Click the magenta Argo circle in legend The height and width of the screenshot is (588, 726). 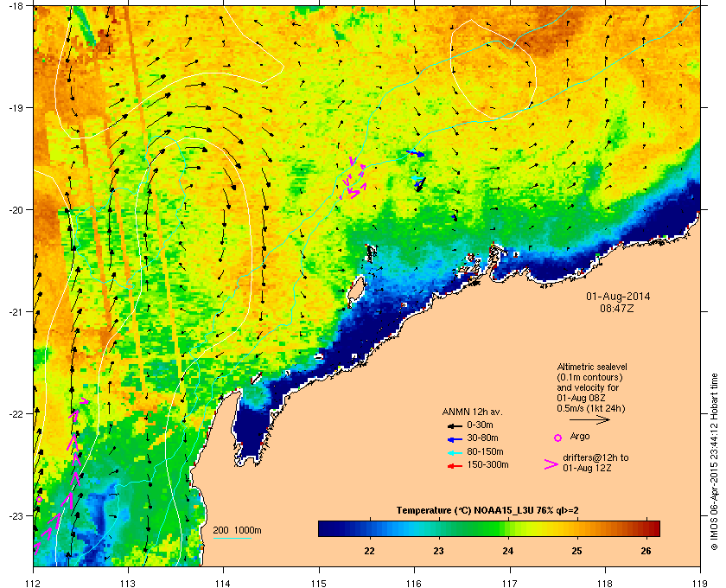(558, 438)
